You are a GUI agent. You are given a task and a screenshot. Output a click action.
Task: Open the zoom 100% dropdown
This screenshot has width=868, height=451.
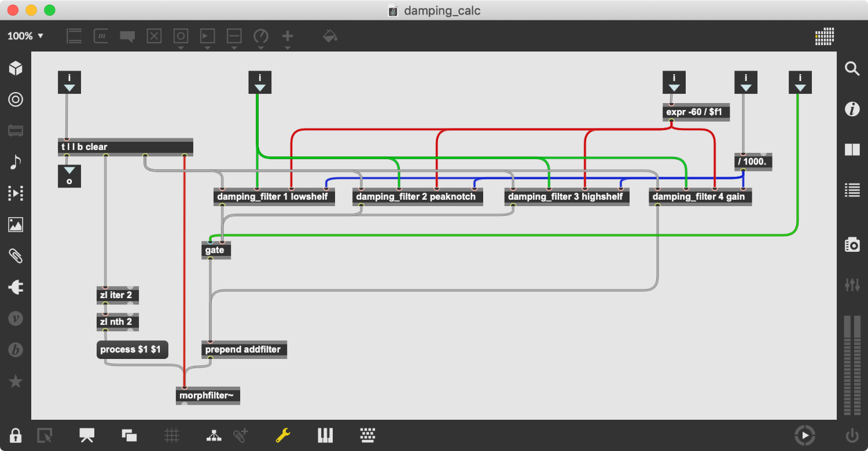[25, 36]
